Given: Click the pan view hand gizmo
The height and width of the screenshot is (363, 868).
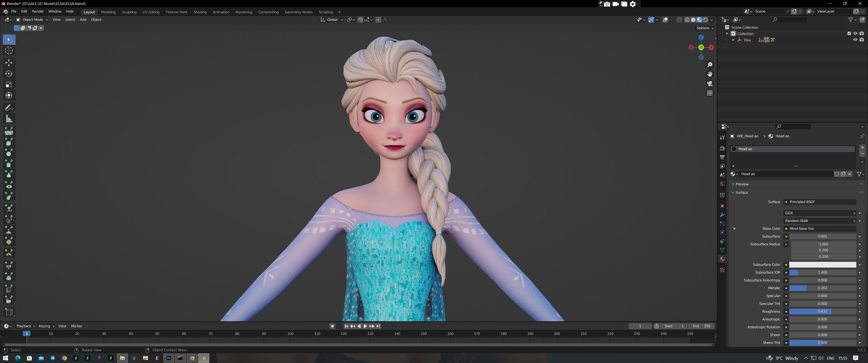Looking at the screenshot, I should 710,74.
